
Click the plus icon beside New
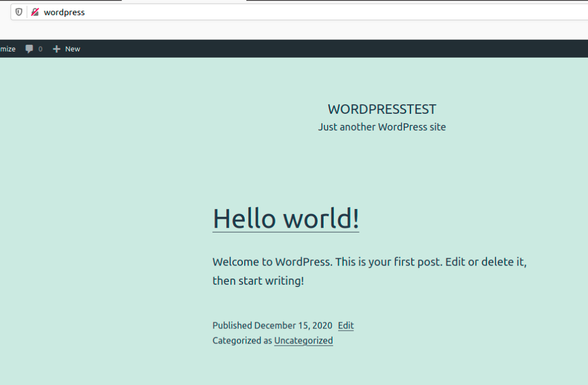pyautogui.click(x=56, y=49)
